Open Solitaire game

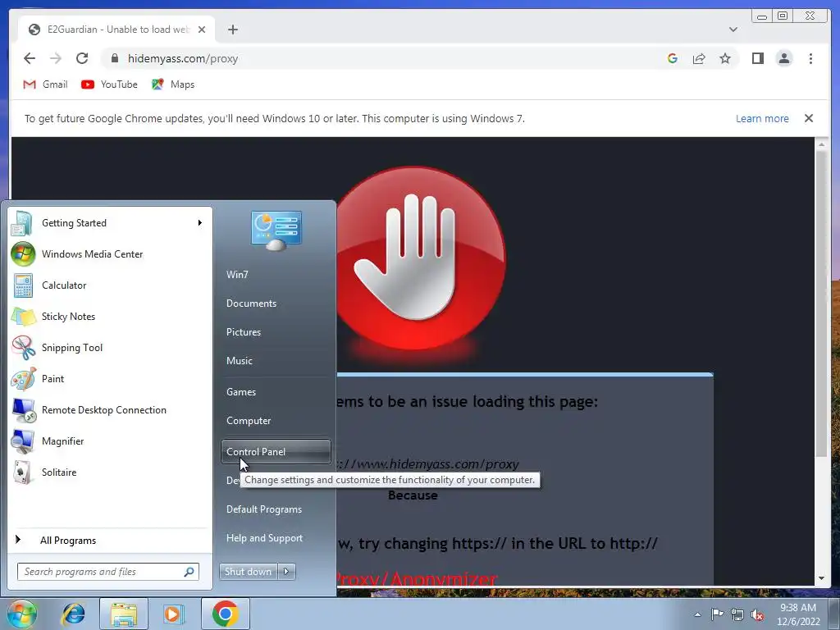click(x=109, y=472)
